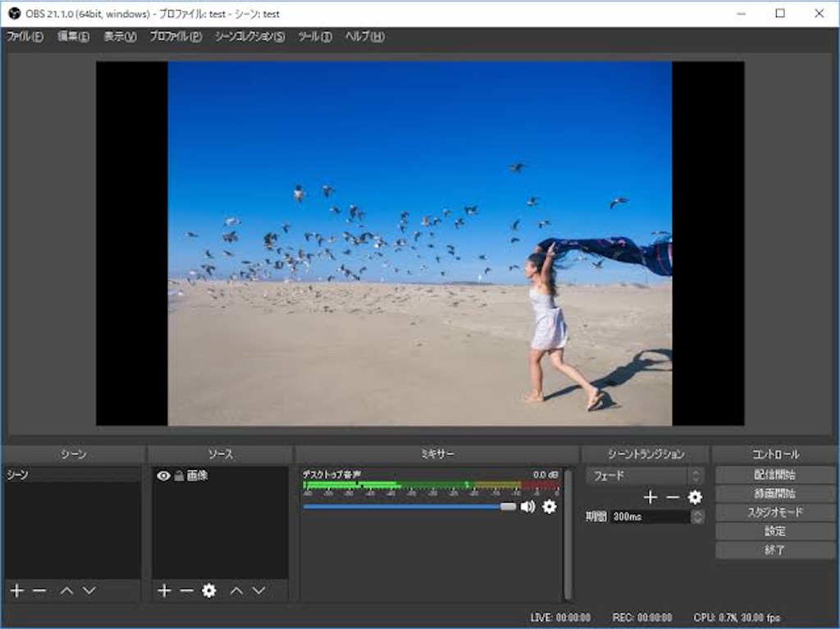Open transition properties gear icon
This screenshot has width=840, height=629.
[x=695, y=497]
